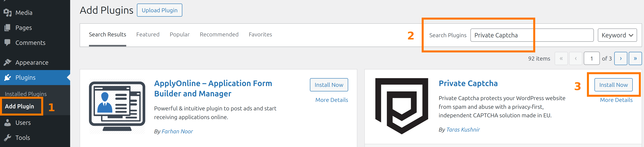The width and height of the screenshot is (644, 147).
Task: Jump to the last results page
Action: pos(635,58)
